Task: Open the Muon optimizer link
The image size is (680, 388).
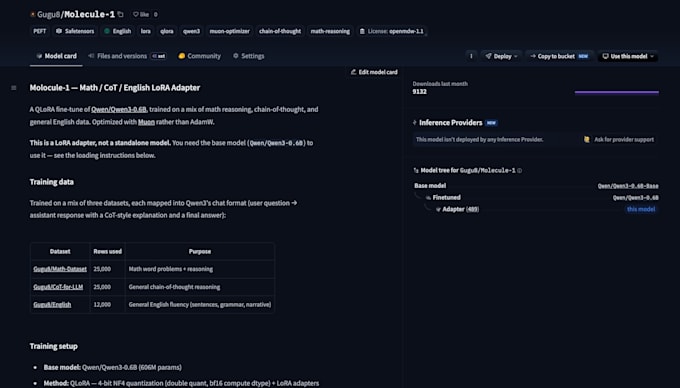Action: [x=146, y=122]
